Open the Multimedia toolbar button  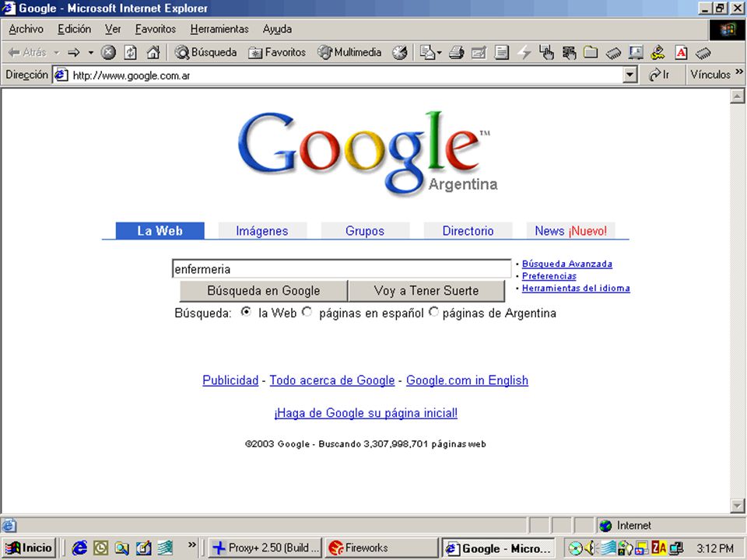(349, 52)
